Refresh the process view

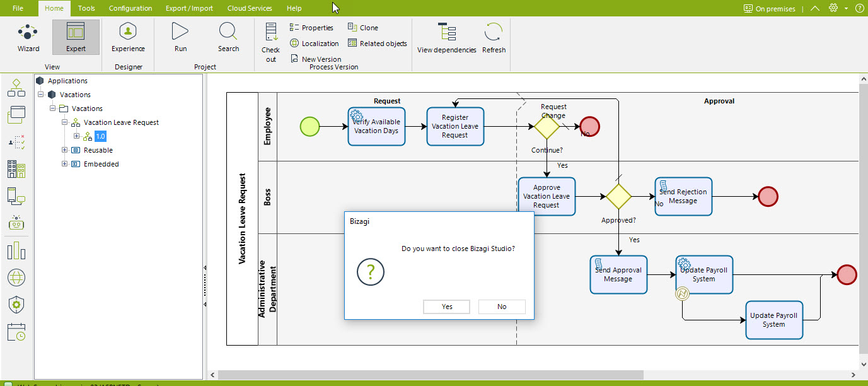coord(494,38)
